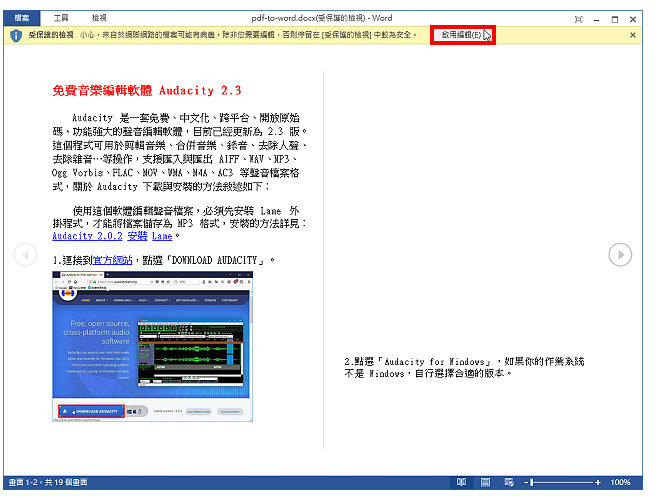Click the 100% zoom level
The image size is (659, 498).
[x=620, y=482]
